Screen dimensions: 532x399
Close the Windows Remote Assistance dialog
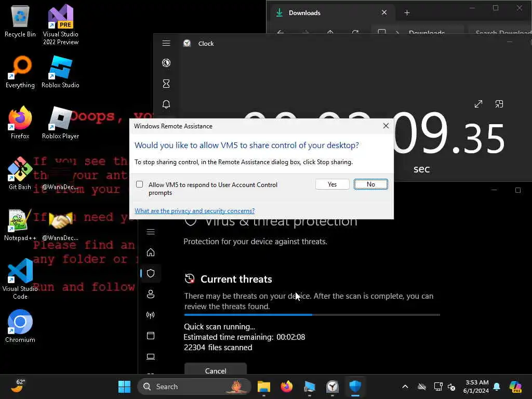click(x=386, y=126)
